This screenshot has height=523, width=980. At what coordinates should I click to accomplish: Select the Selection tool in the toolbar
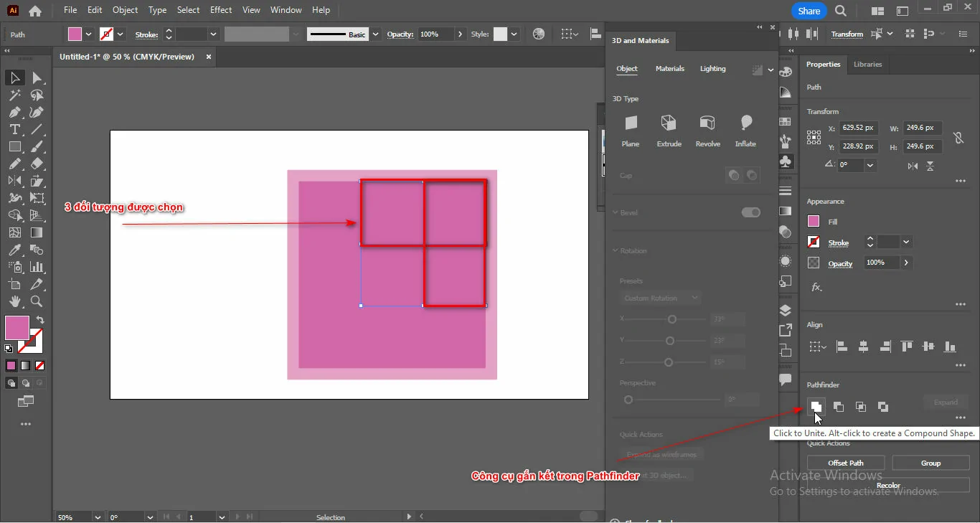coord(14,77)
